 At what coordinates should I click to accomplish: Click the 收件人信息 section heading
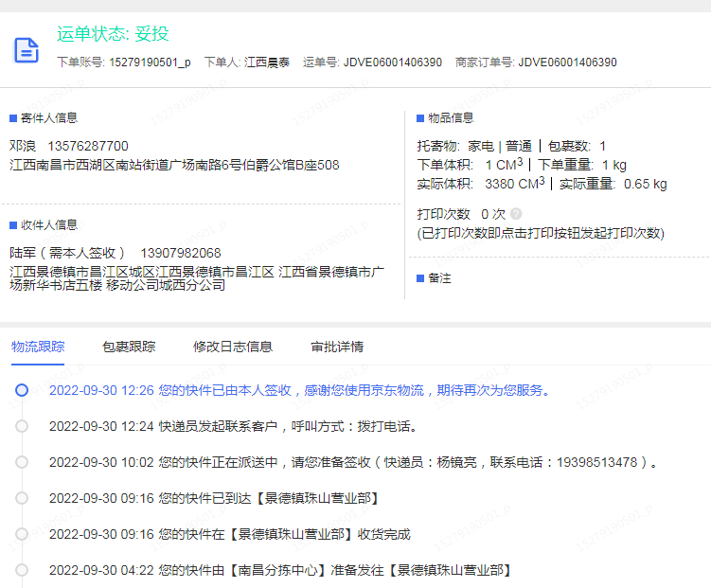click(x=49, y=224)
